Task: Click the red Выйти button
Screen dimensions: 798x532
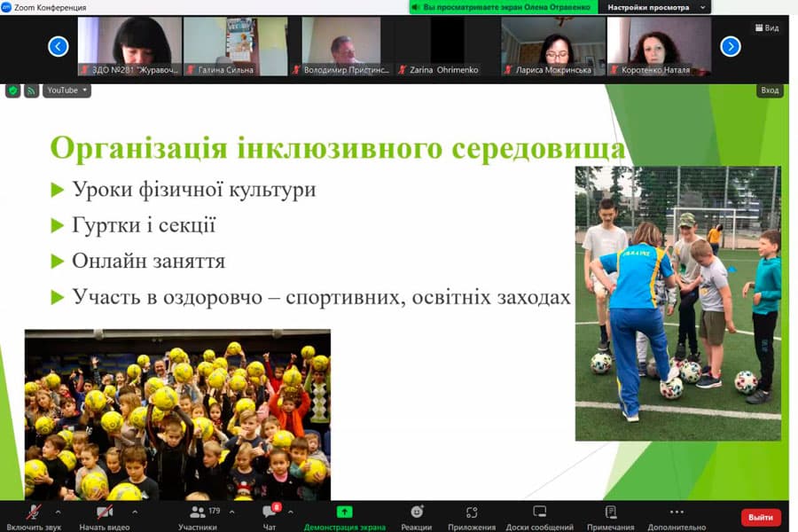Action: [761, 516]
